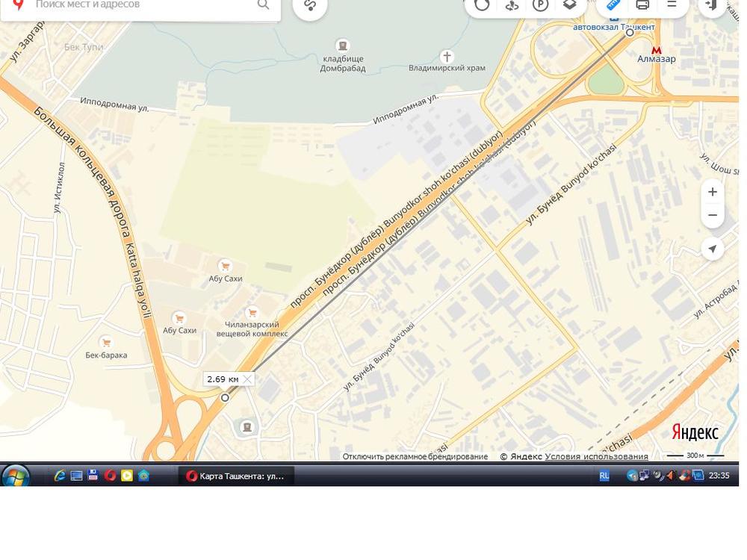The width and height of the screenshot is (747, 560).
Task: Turn off the active ruler tool
Action: [613, 4]
